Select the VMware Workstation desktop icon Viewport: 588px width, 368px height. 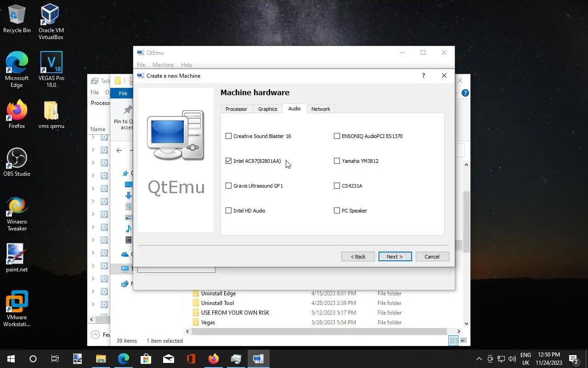tap(17, 308)
